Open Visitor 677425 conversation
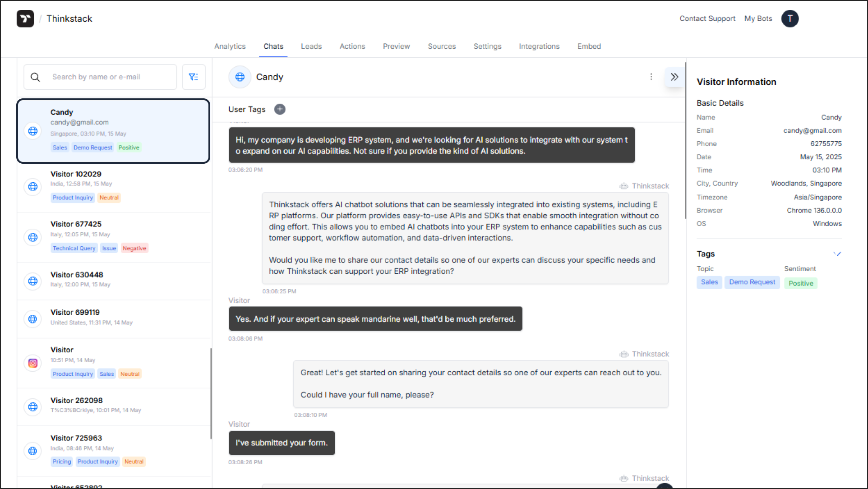The width and height of the screenshot is (868, 489). (x=114, y=238)
